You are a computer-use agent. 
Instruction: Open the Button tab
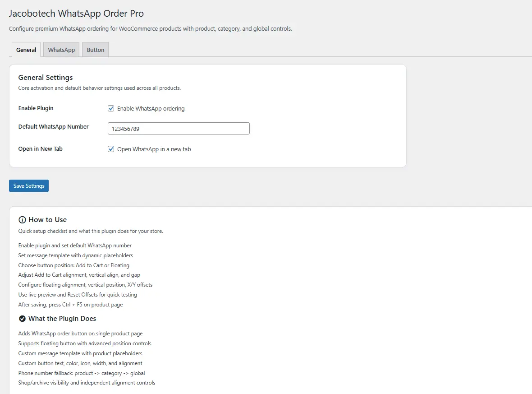[96, 50]
